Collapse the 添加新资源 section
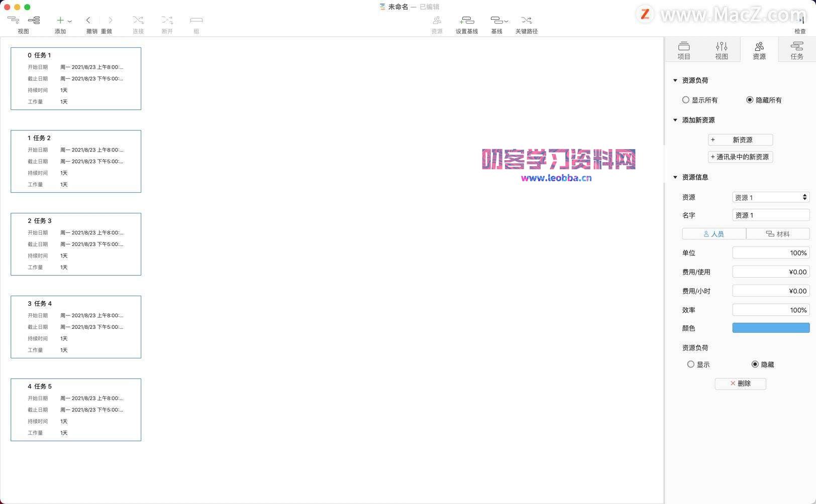The image size is (816, 504). coord(675,120)
